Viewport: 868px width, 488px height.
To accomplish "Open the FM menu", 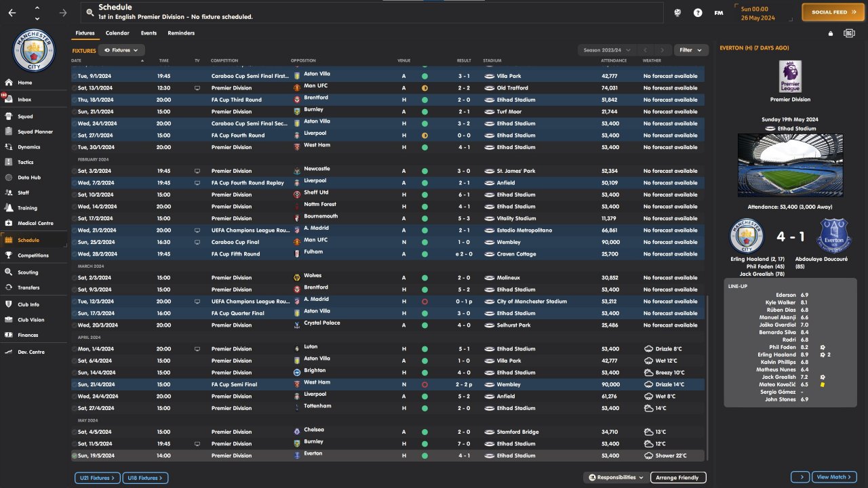I will point(719,13).
